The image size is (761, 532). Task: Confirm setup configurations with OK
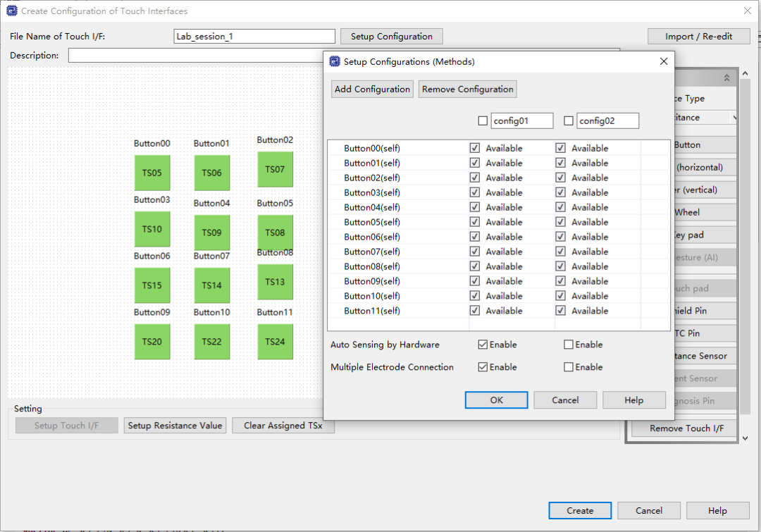496,400
